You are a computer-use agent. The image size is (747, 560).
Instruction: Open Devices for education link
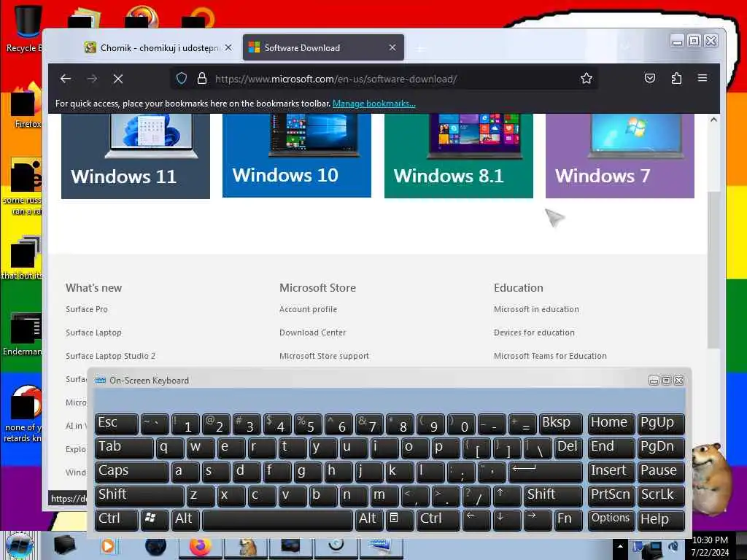click(x=534, y=332)
